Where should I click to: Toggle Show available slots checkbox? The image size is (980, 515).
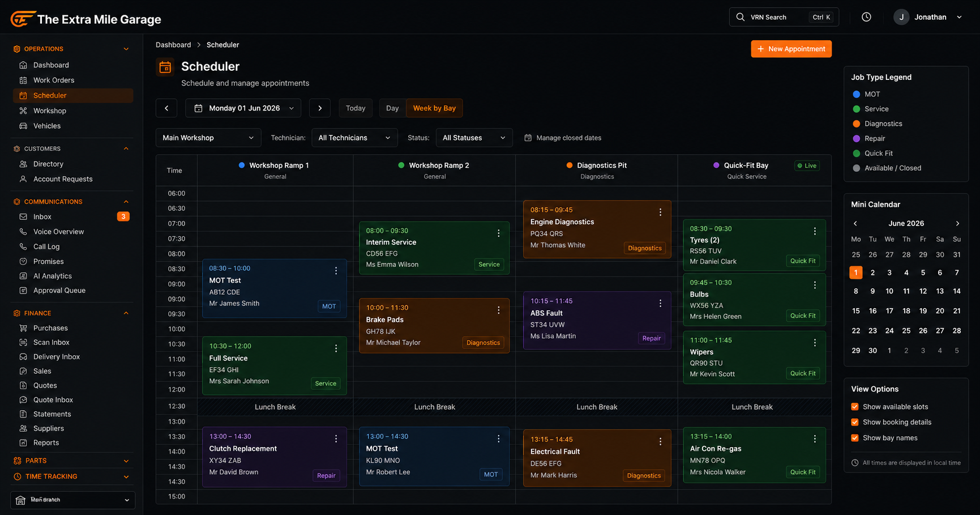click(855, 407)
